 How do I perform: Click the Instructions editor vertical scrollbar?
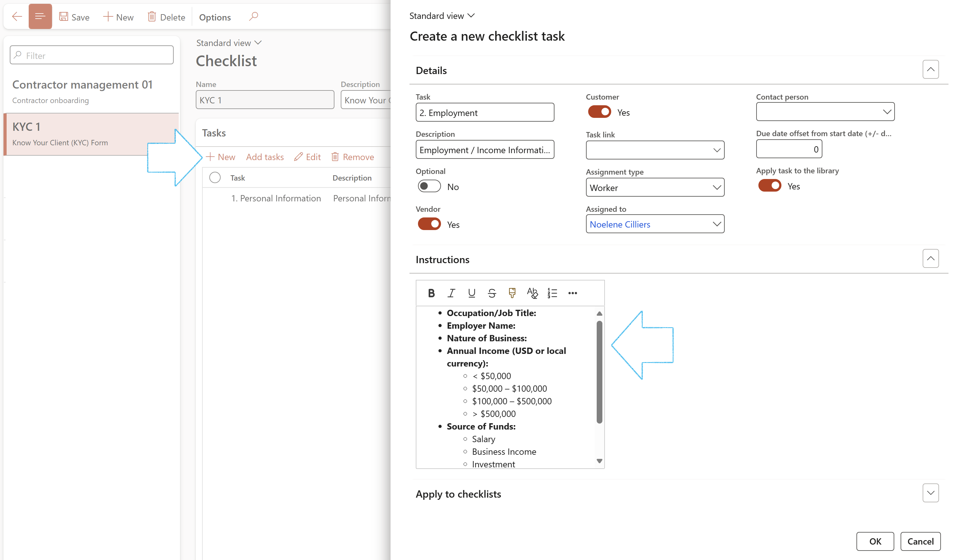[599, 372]
